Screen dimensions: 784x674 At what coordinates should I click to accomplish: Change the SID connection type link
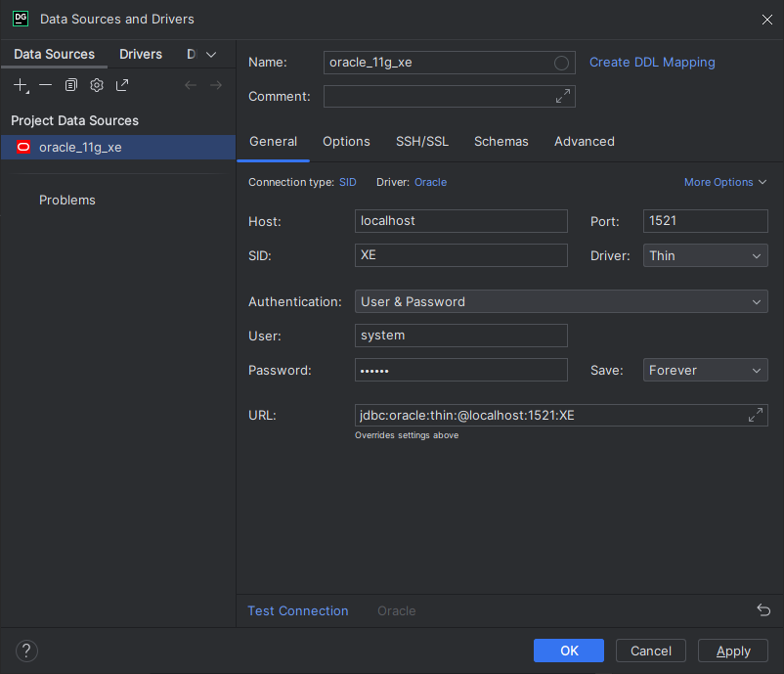pos(347,182)
